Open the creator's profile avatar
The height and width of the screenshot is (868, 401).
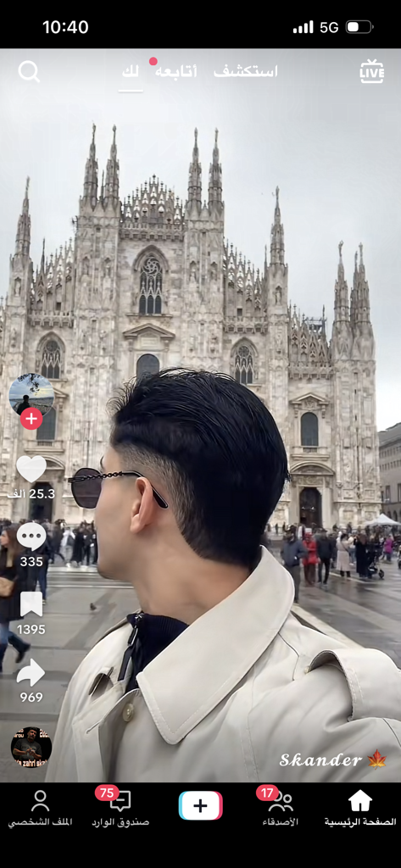pos(31,395)
